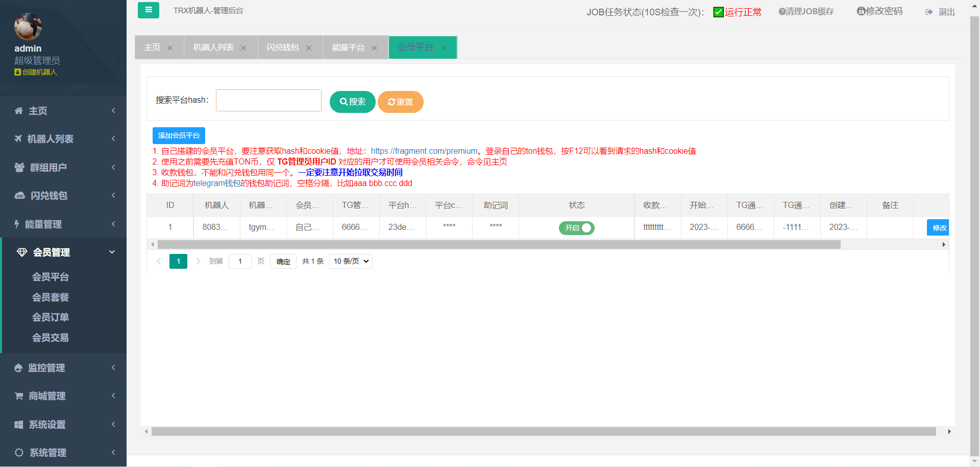The image size is (980, 467).
Task: Close the 闪兑钱包 tab
Action: pyautogui.click(x=309, y=48)
